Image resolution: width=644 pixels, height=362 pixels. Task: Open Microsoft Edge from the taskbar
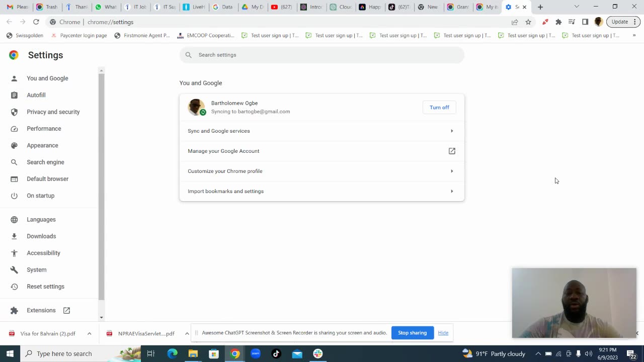[172, 353]
